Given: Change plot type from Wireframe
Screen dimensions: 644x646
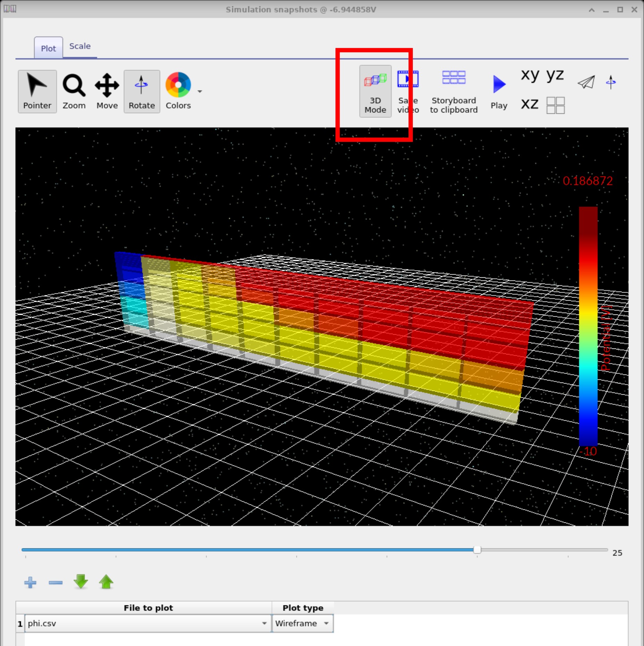Looking at the screenshot, I should point(326,623).
